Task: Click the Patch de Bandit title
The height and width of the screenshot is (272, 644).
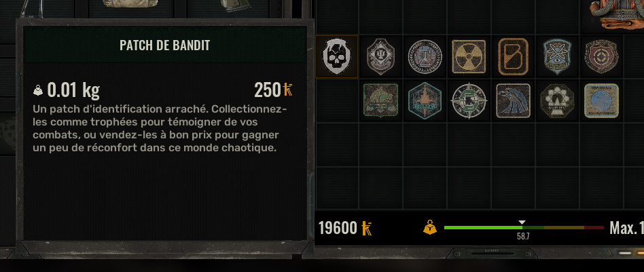Action: tap(164, 45)
